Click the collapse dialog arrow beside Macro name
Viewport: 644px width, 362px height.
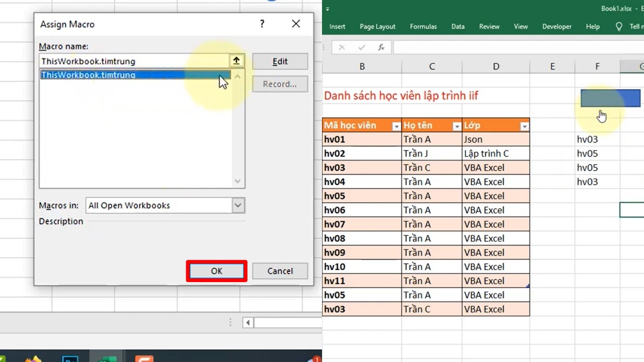coord(236,61)
